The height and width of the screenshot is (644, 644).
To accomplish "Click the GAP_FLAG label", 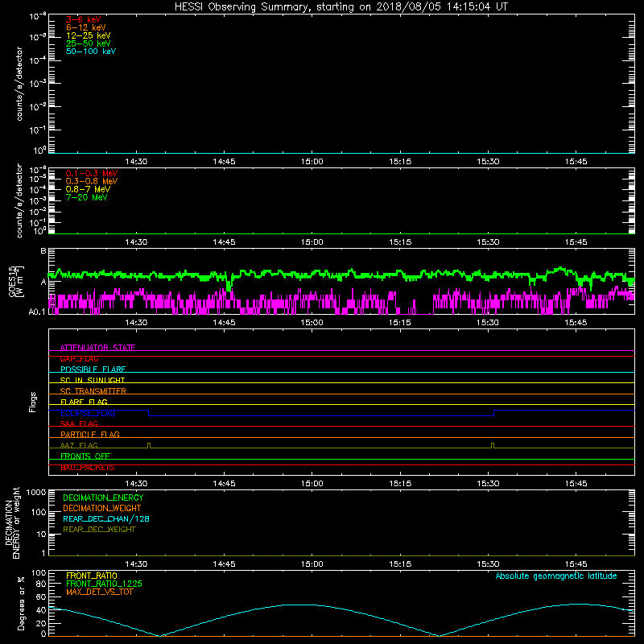I will [79, 358].
